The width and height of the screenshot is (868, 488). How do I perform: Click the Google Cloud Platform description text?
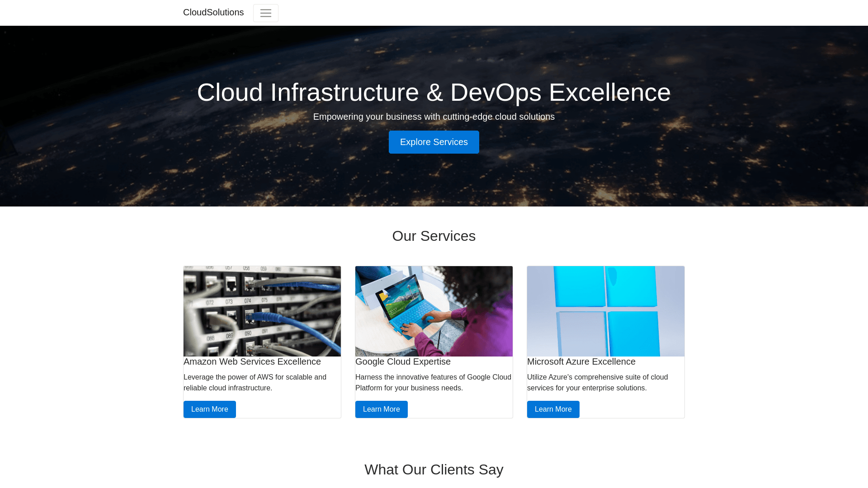click(x=433, y=383)
